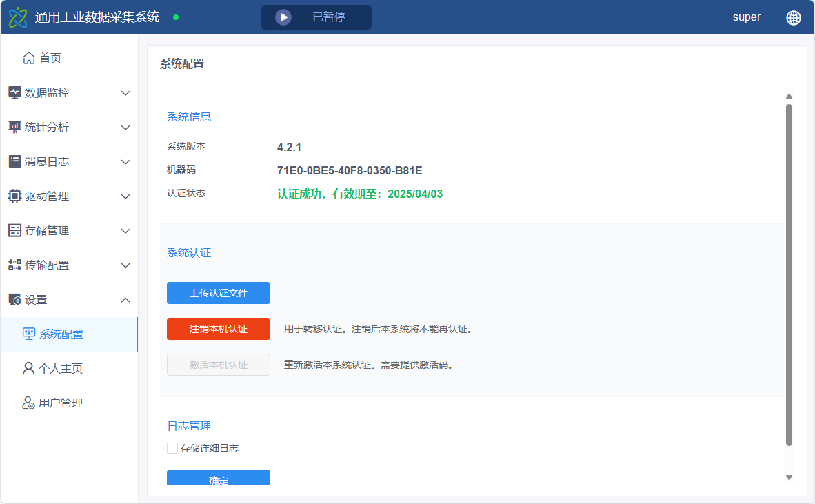The height and width of the screenshot is (504, 815).
Task: Enable the 存储详细日志 checkbox
Action: [x=172, y=448]
